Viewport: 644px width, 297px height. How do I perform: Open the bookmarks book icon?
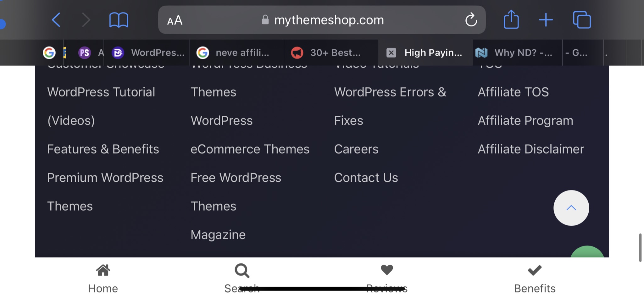click(119, 20)
